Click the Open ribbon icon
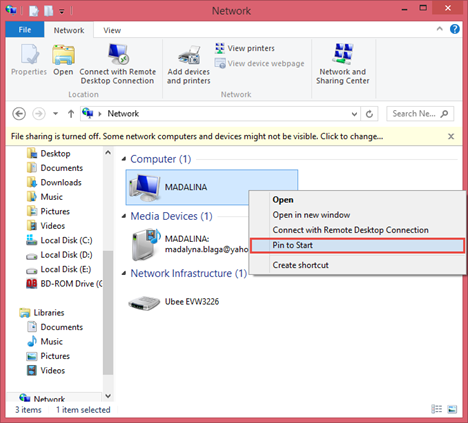The width and height of the screenshot is (468, 423). click(x=63, y=60)
